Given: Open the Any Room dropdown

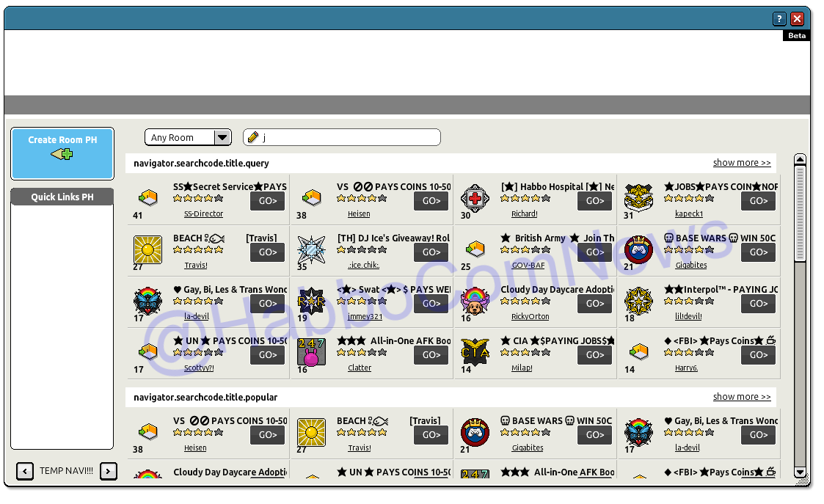Looking at the screenshot, I should tap(188, 138).
